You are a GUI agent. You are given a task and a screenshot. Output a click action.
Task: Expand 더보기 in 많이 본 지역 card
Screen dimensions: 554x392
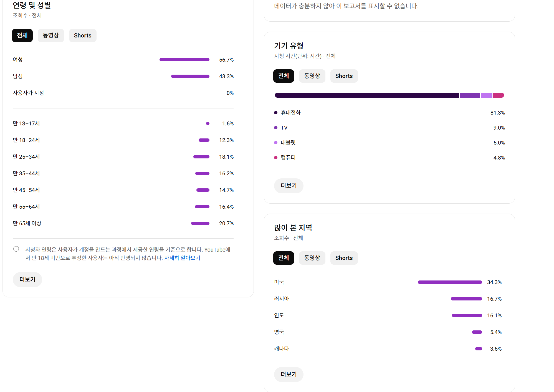[x=289, y=374]
